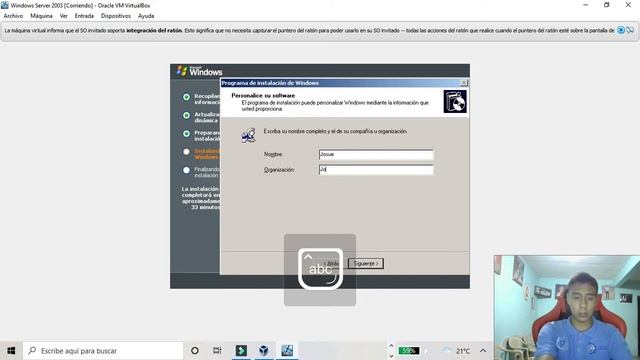This screenshot has height=360, width=640.
Task: Click the Siguiente button
Action: point(366,264)
